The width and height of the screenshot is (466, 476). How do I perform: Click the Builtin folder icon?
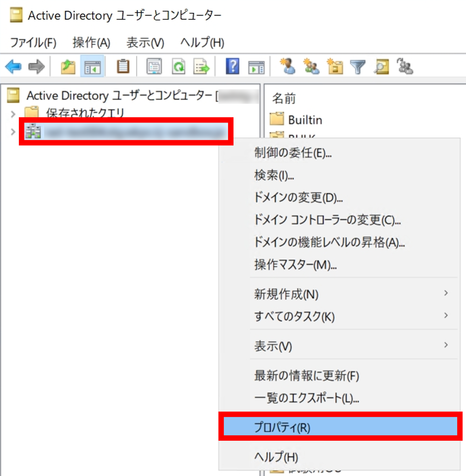pyautogui.click(x=277, y=119)
